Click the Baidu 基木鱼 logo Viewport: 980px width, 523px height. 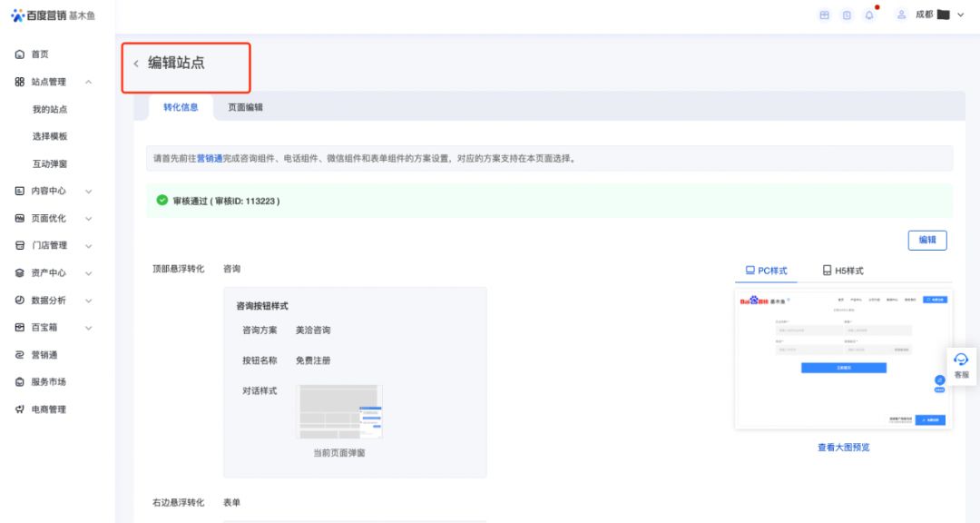(x=53, y=15)
